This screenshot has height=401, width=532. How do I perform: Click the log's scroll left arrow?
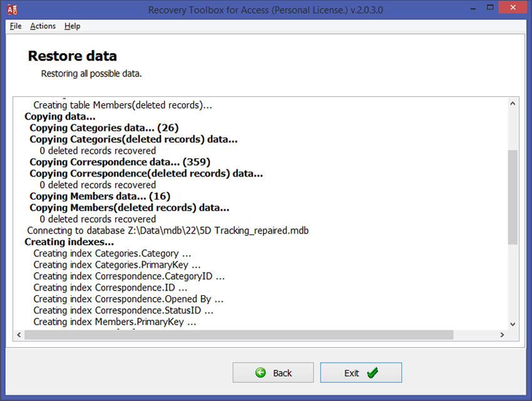click(x=19, y=335)
